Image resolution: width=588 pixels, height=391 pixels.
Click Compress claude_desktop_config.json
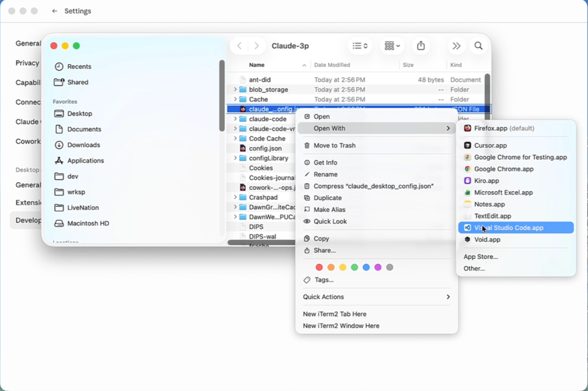point(376,186)
